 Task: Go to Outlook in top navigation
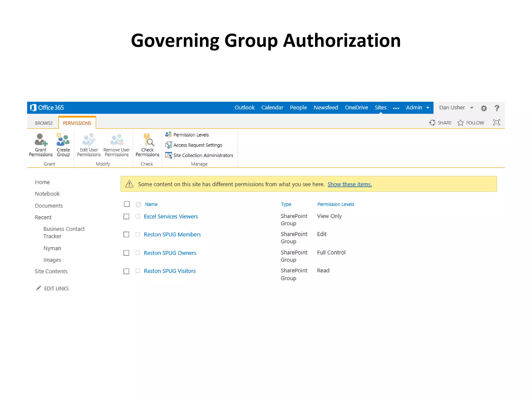pyautogui.click(x=244, y=108)
